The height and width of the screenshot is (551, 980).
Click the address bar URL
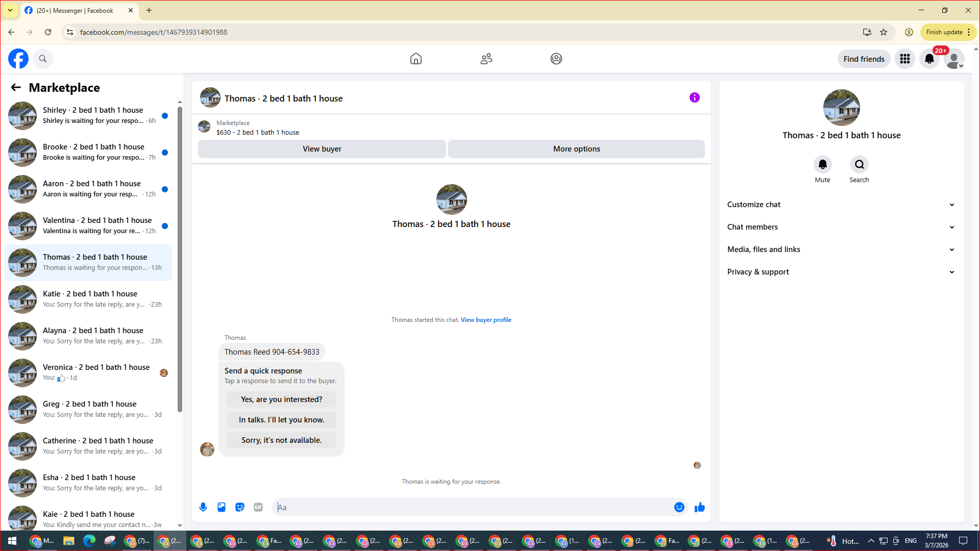pos(154,32)
